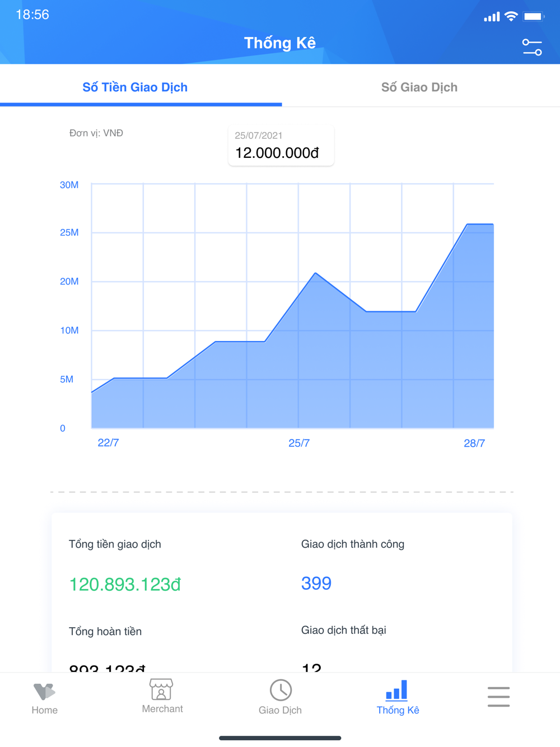The image size is (560, 747).
Task: Open the Merchant tab
Action: pyautogui.click(x=162, y=697)
